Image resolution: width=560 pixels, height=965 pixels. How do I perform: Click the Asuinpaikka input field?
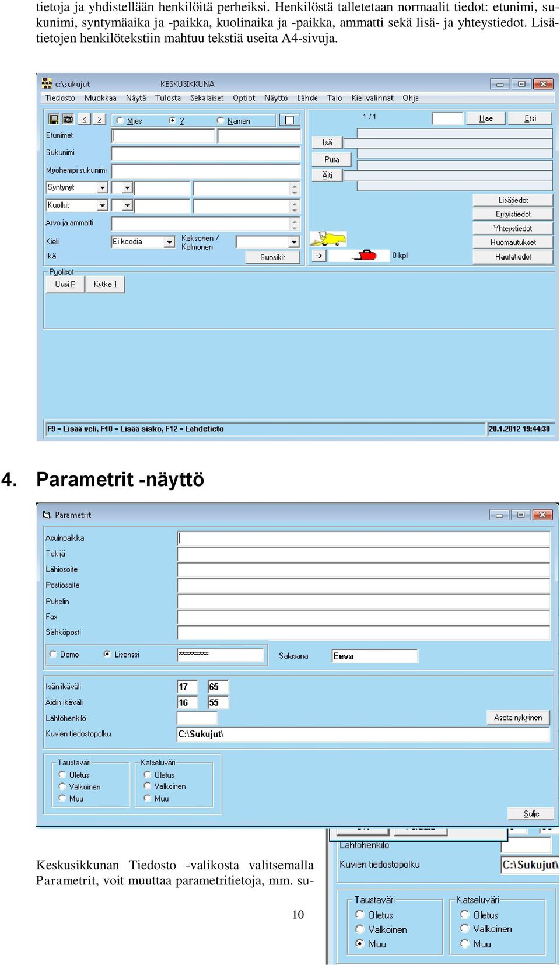363,539
